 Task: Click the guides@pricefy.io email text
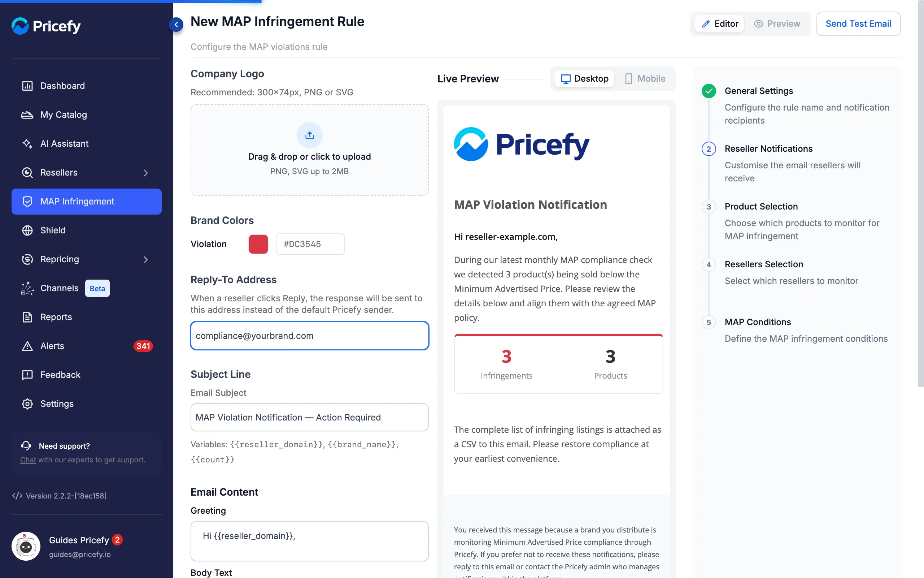80,554
